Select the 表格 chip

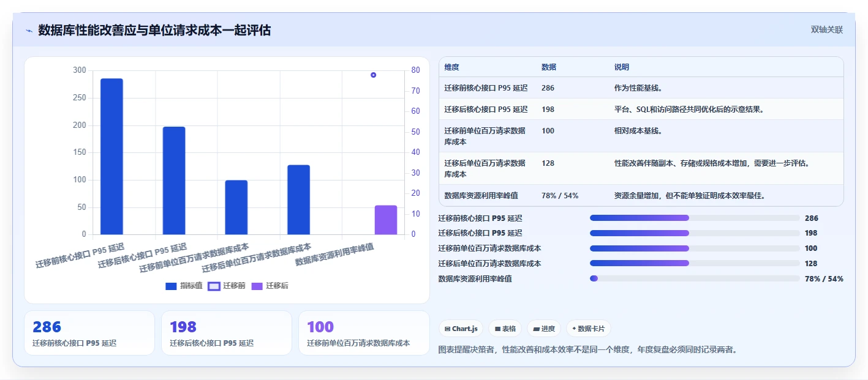click(x=505, y=329)
